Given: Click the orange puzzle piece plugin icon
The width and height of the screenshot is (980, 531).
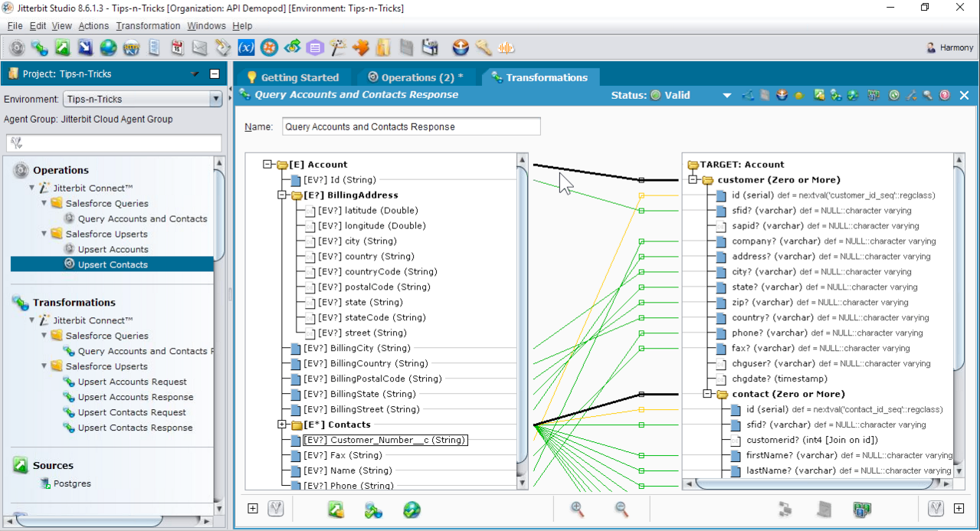Looking at the screenshot, I should [x=361, y=48].
